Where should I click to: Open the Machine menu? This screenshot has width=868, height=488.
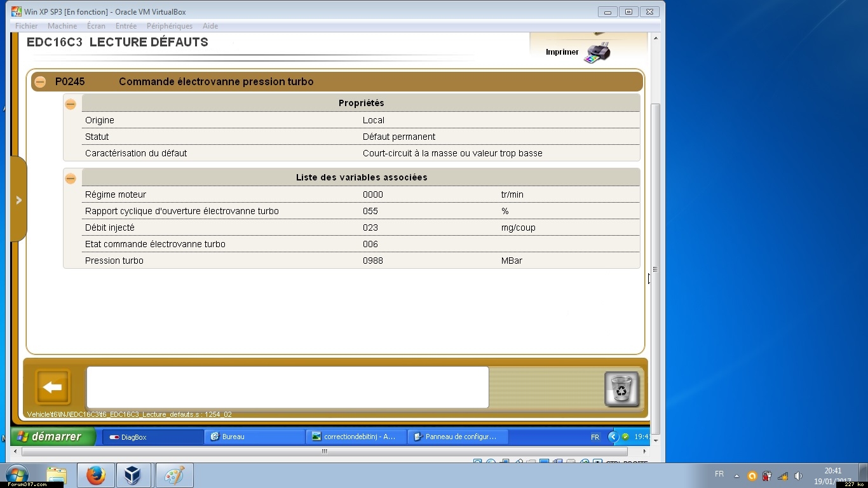pos(62,26)
